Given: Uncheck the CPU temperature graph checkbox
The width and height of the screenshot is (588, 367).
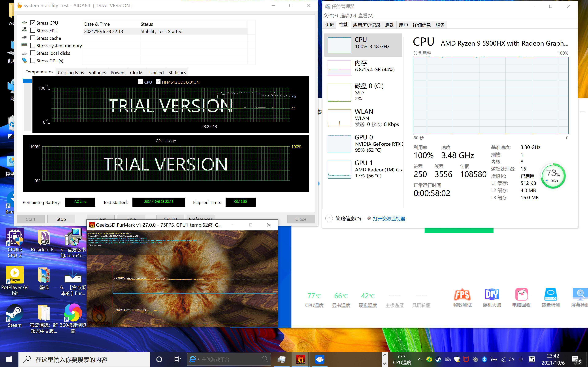Looking at the screenshot, I should [x=140, y=82].
